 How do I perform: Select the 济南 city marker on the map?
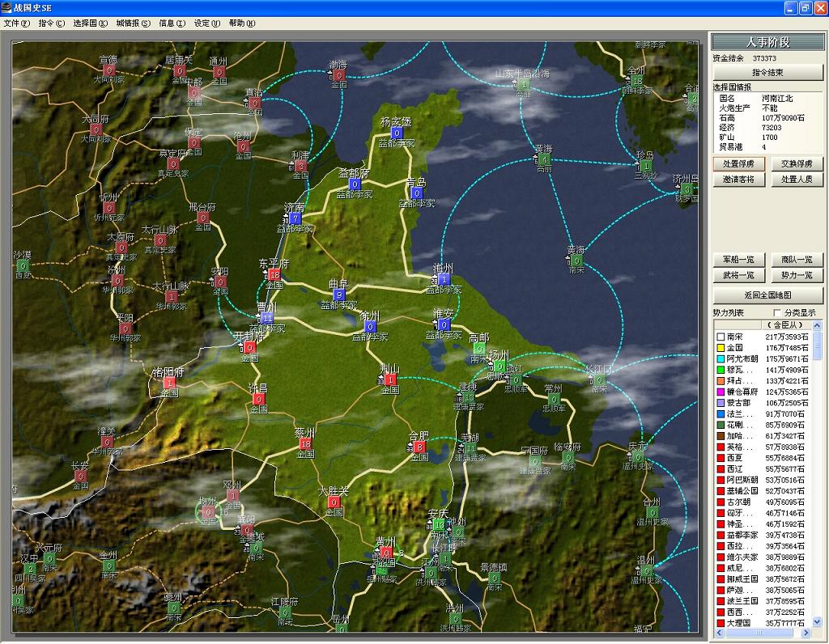coord(295,218)
